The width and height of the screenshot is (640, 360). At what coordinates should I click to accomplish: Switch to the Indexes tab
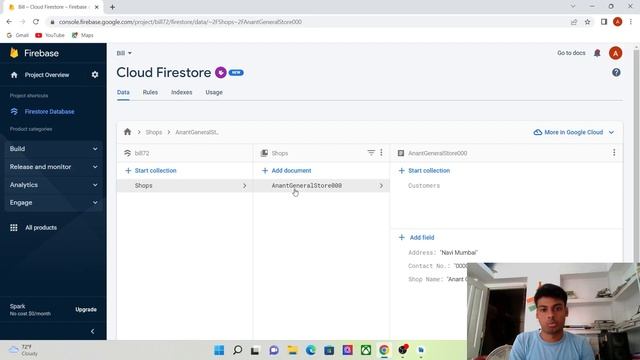(x=182, y=93)
